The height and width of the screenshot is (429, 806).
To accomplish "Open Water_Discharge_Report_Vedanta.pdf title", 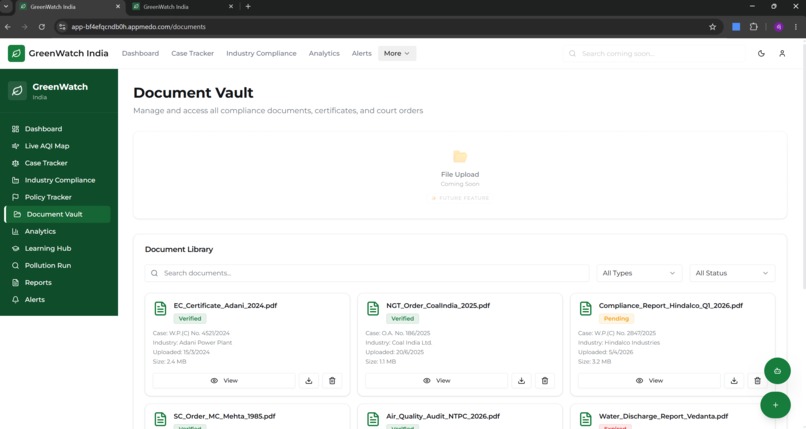I will (663, 416).
